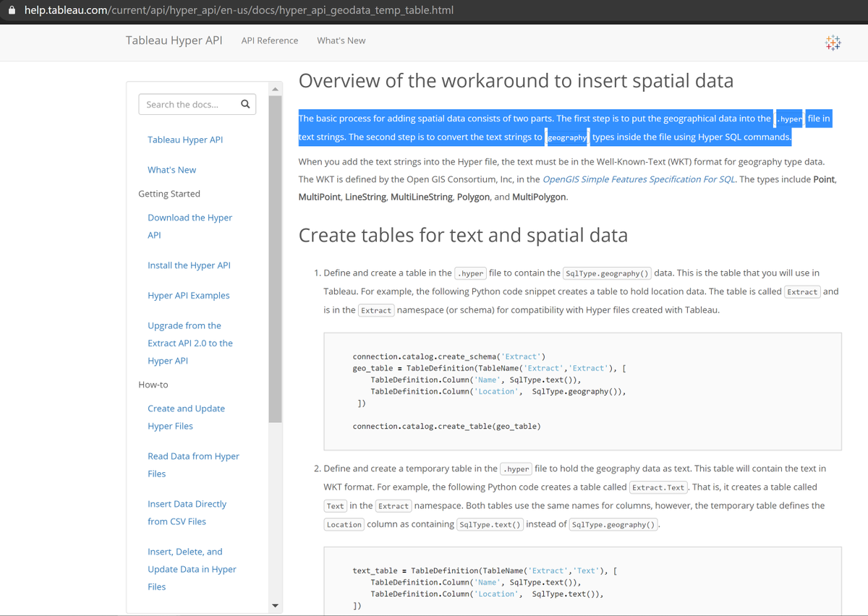This screenshot has width=868, height=616.
Task: Click the 'Overview of the workaround' heading
Action: pyautogui.click(x=516, y=80)
